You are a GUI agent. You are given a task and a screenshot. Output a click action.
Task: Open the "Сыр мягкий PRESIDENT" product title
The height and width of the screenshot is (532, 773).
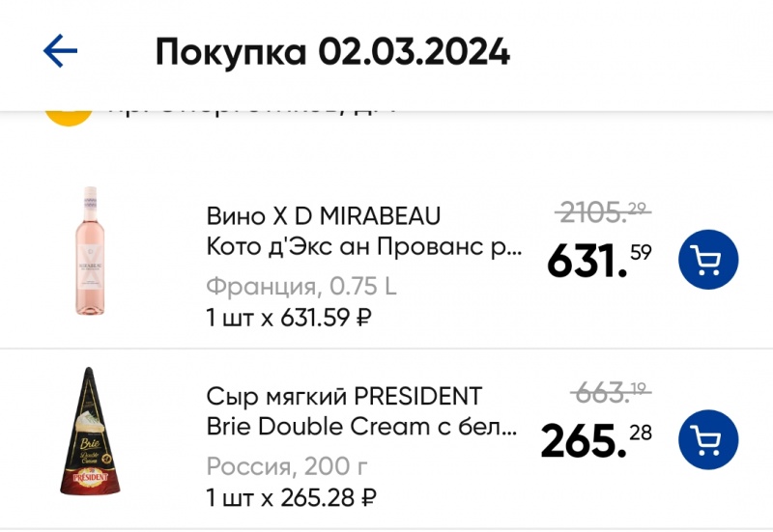pyautogui.click(x=344, y=396)
